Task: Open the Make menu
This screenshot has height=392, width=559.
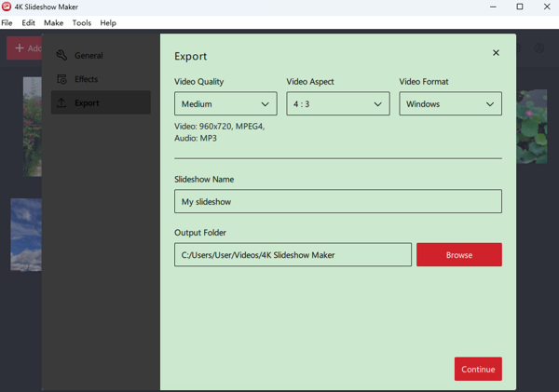Action: click(54, 22)
